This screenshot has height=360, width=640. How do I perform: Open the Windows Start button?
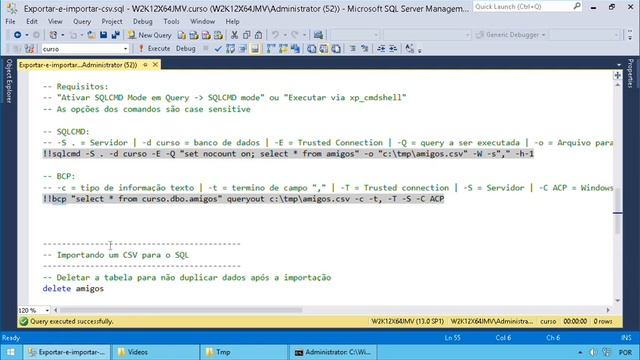tap(11, 352)
